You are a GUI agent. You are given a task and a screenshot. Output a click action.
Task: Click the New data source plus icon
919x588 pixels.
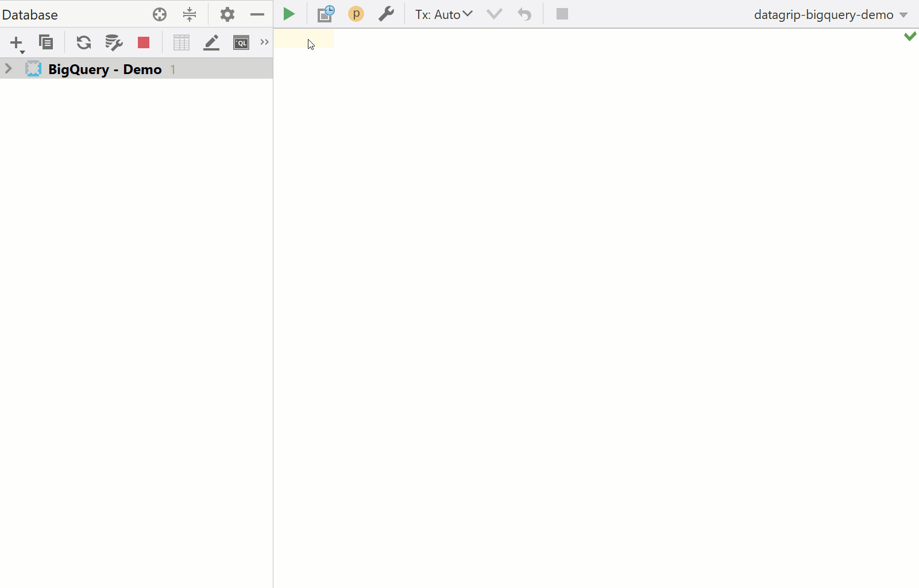[x=16, y=42]
